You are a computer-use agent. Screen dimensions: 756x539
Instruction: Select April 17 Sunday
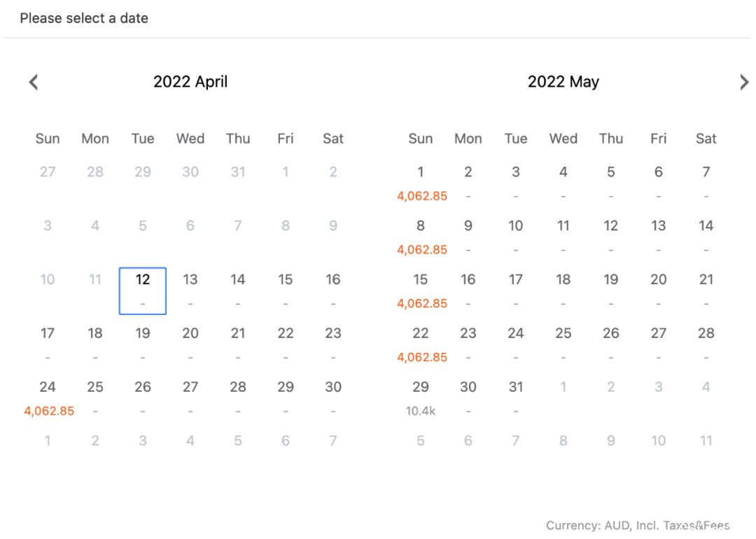coord(48,344)
